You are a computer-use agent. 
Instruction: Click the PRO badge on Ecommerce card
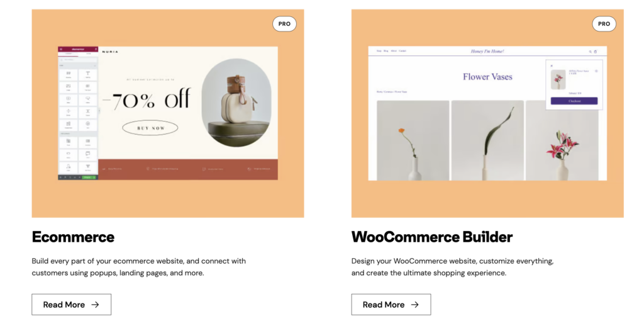coord(284,24)
